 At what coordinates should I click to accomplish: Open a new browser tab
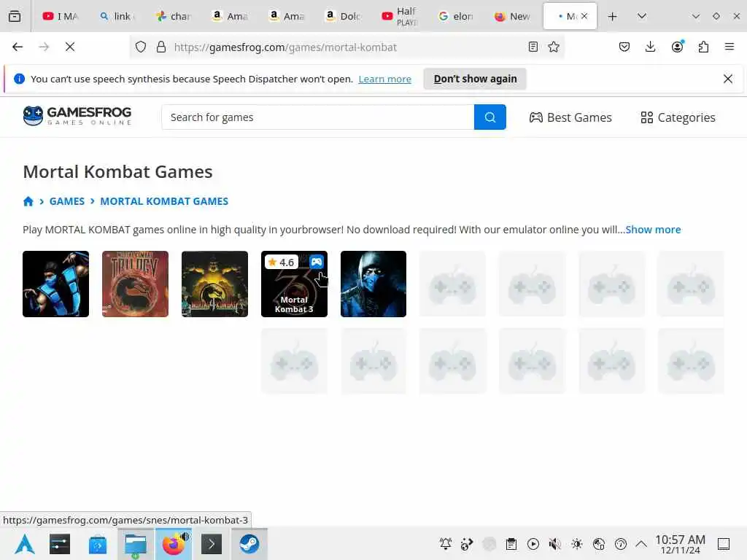tap(613, 16)
